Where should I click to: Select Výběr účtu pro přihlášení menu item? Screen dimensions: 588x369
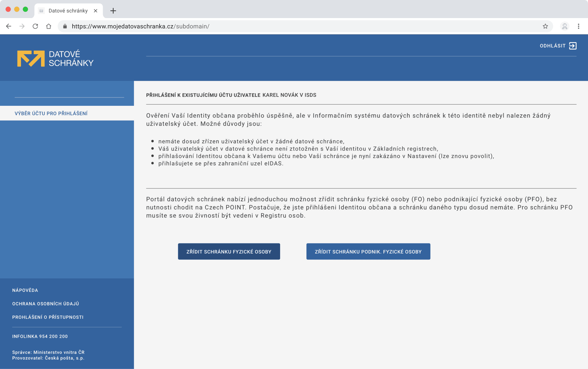(51, 114)
